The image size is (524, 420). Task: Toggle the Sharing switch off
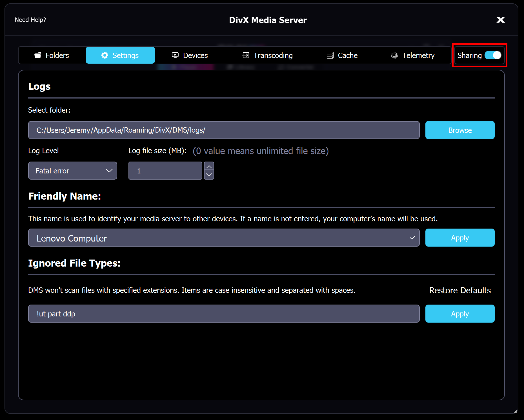(493, 55)
